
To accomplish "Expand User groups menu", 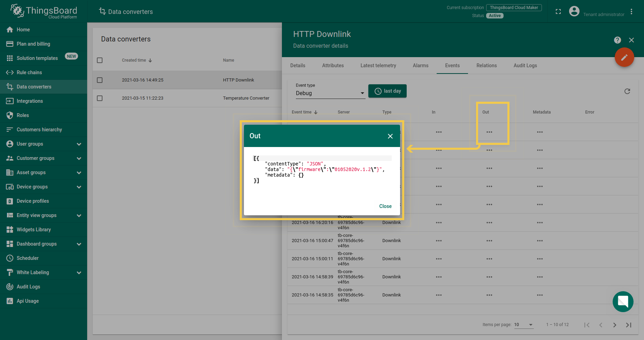I will (43, 144).
